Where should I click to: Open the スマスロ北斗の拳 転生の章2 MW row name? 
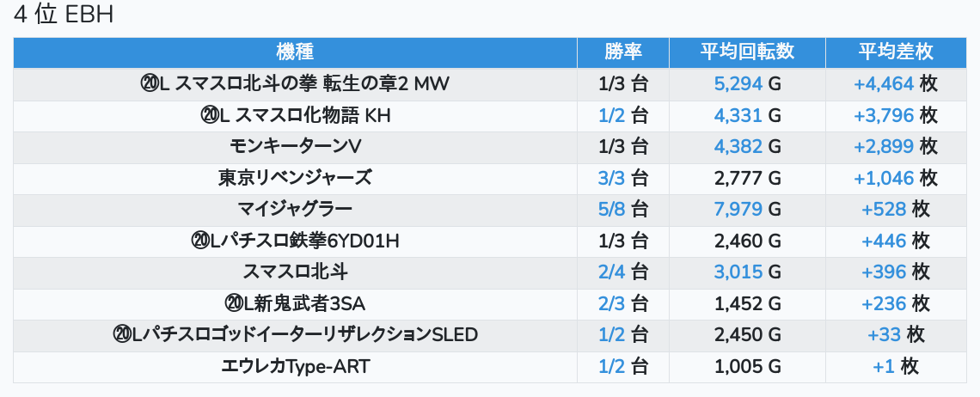295,83
